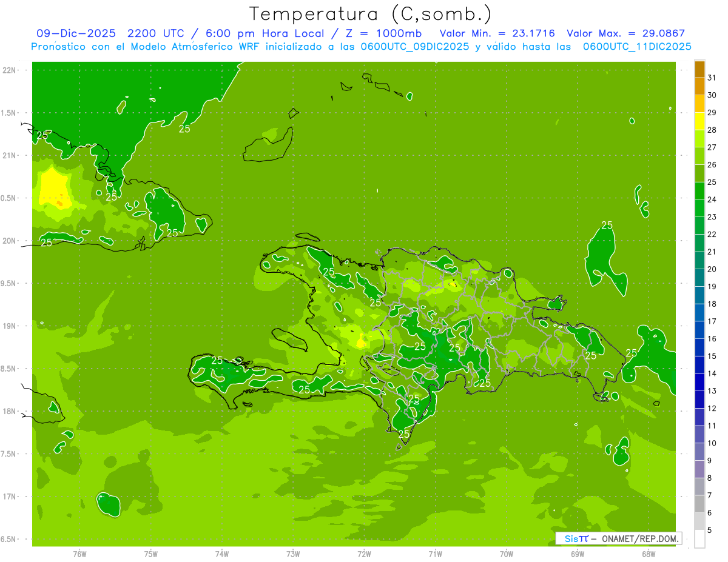Click the '72W' longitude label
Image resolution: width=728 pixels, height=562 pixels.
[364, 554]
